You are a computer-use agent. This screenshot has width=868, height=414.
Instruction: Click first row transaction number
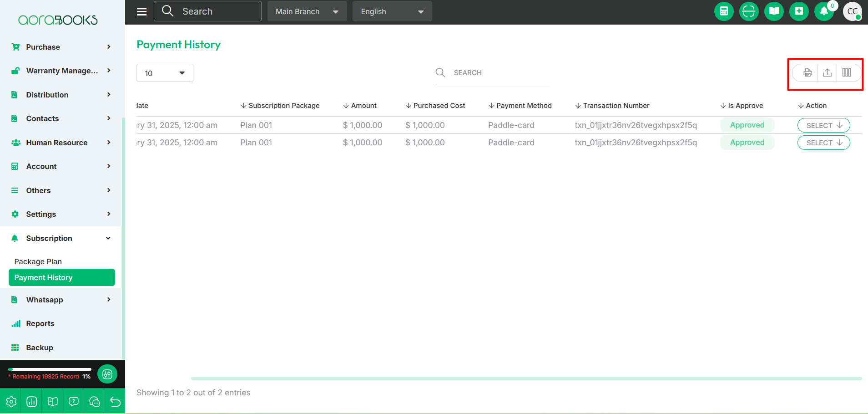[636, 125]
